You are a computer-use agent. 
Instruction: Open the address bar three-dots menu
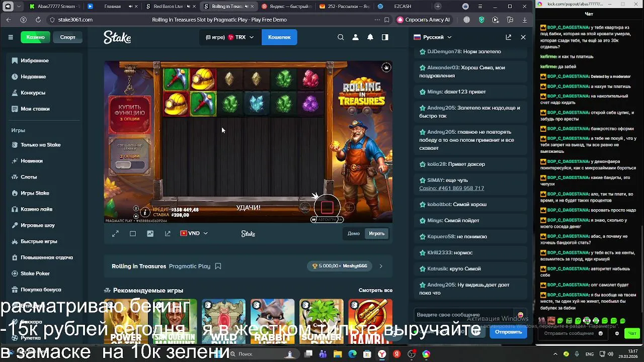[x=377, y=20]
